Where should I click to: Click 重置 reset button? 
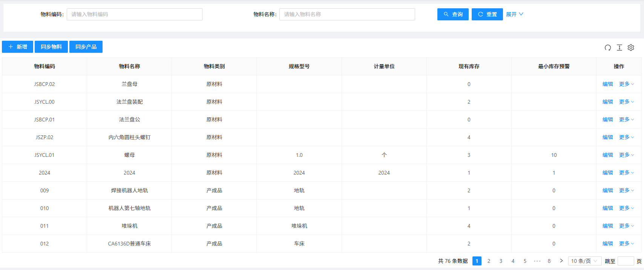487,14
